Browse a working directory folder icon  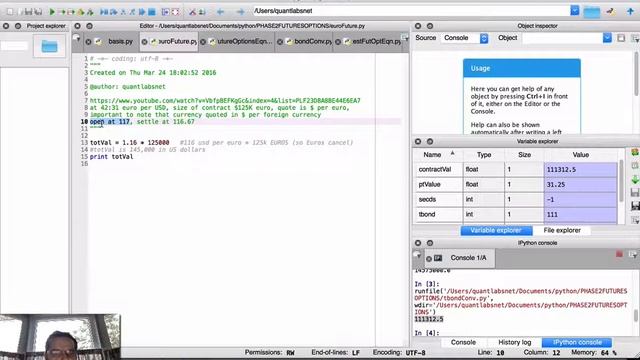click(x=591, y=11)
